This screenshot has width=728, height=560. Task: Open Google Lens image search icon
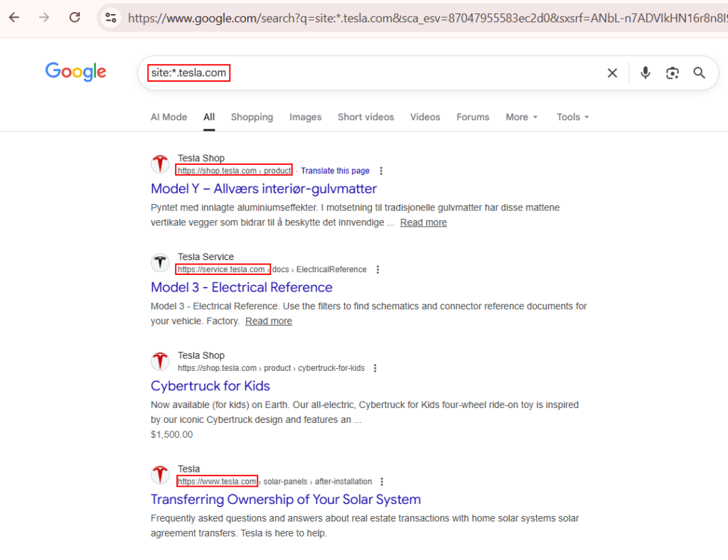coord(673,73)
